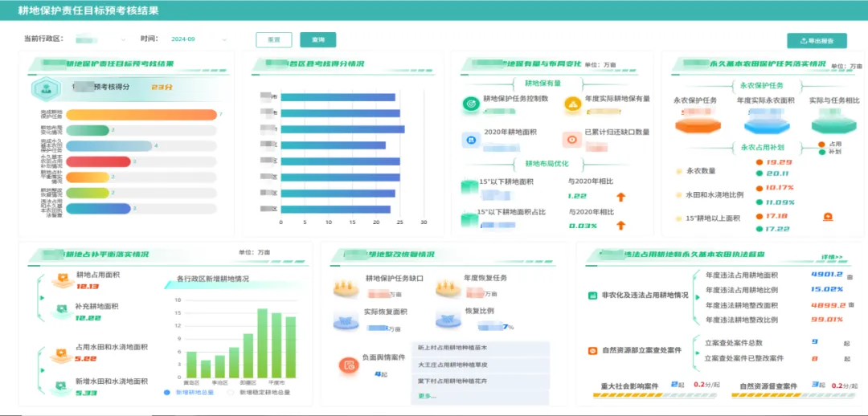Click the 查询 search button
The height and width of the screenshot is (416, 868).
(318, 39)
